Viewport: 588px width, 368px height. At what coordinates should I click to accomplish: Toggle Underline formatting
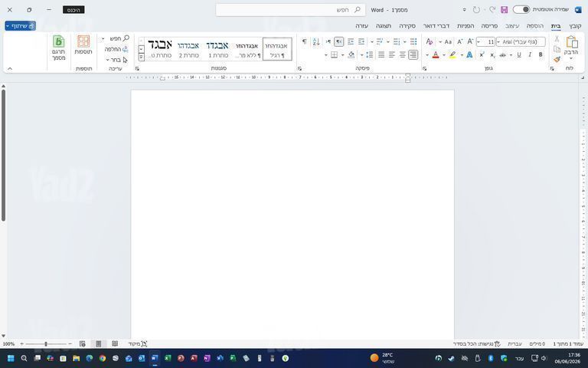click(x=519, y=55)
